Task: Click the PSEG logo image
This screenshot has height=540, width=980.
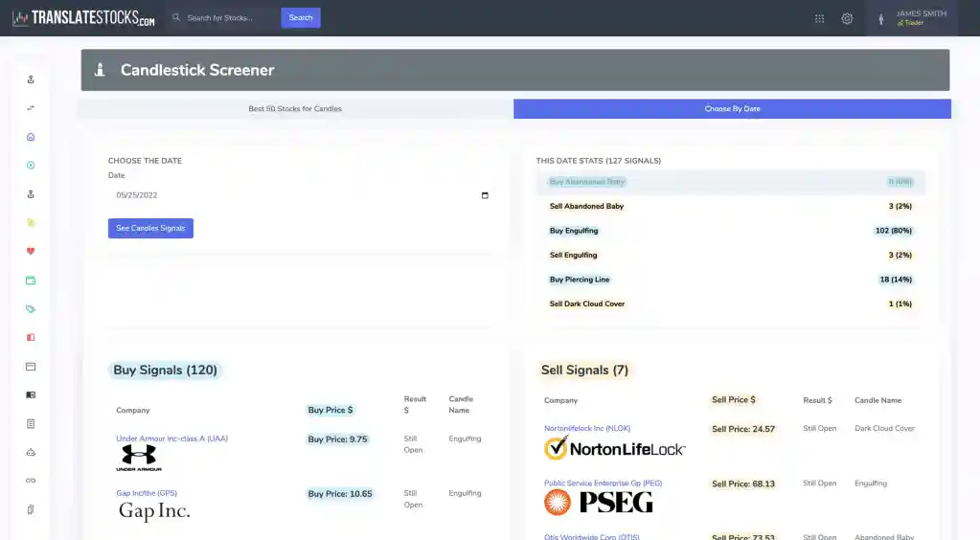Action: pos(598,502)
